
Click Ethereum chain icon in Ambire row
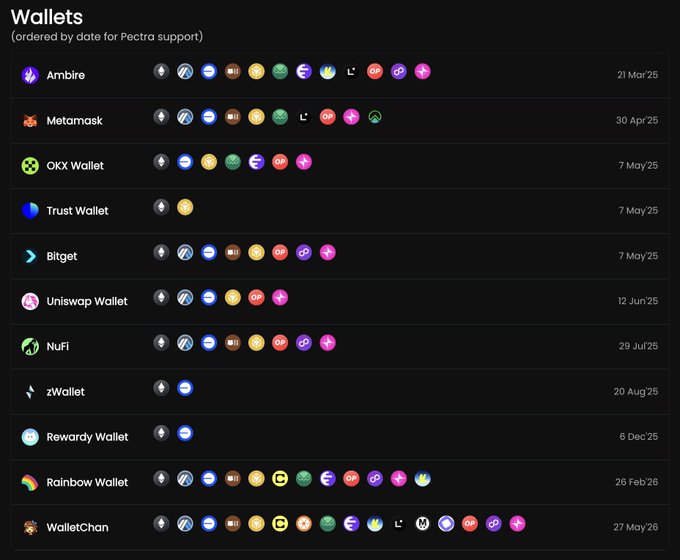click(161, 71)
